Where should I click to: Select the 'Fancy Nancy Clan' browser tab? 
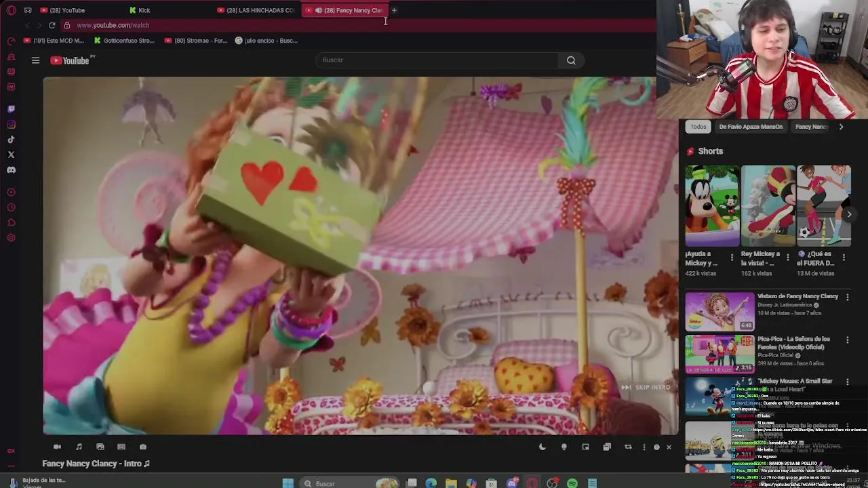pyautogui.click(x=346, y=10)
